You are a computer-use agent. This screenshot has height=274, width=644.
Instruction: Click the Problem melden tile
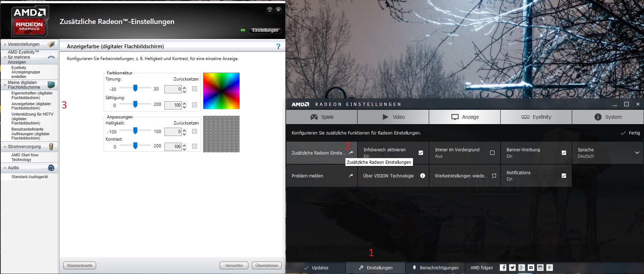(322, 176)
